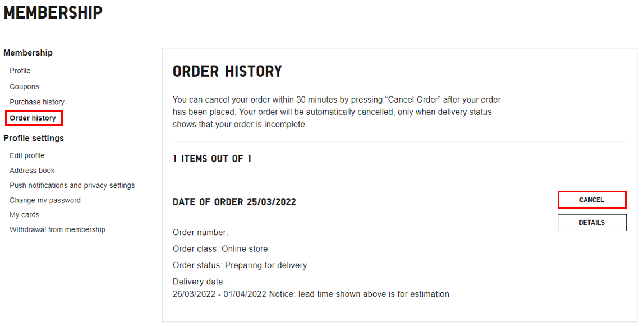This screenshot has width=644, height=327.
Task: Click the Date of order 25/03/2022 heading
Action: (234, 202)
